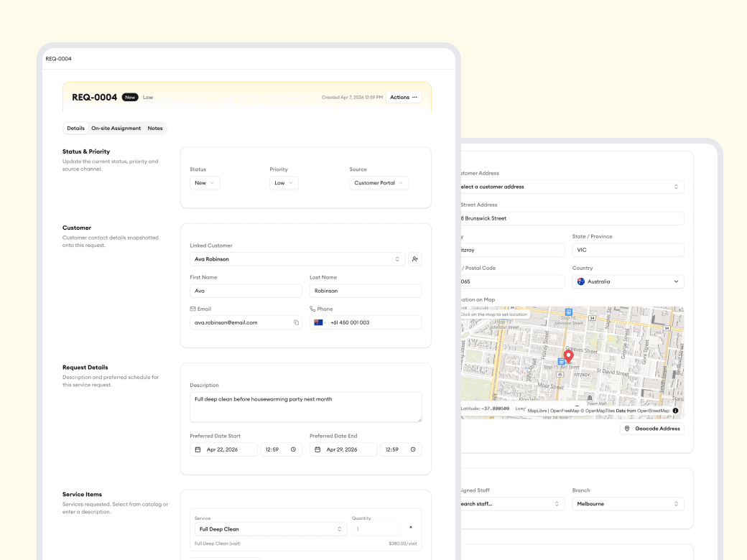
Task: Click the red pin marker on the map
Action: pyautogui.click(x=568, y=355)
